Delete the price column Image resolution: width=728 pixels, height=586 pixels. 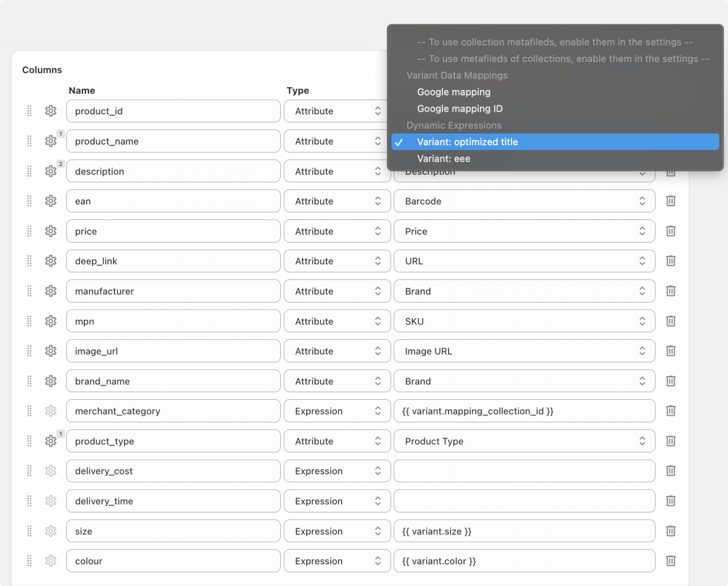tap(670, 231)
